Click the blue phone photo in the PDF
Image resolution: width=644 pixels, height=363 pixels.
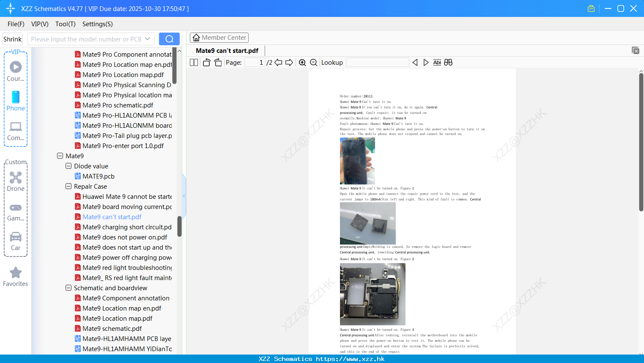pos(357,161)
